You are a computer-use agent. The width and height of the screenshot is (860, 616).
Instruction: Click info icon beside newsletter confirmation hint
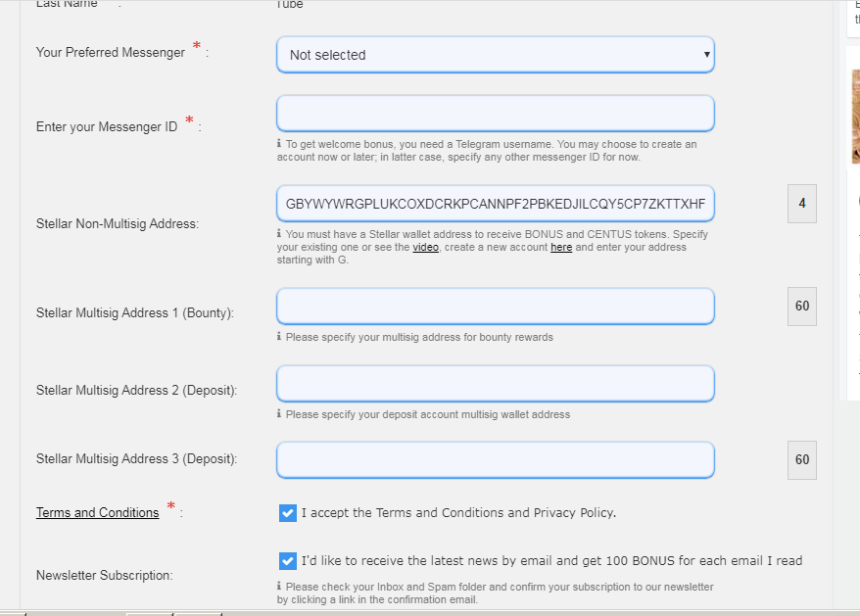(x=279, y=587)
